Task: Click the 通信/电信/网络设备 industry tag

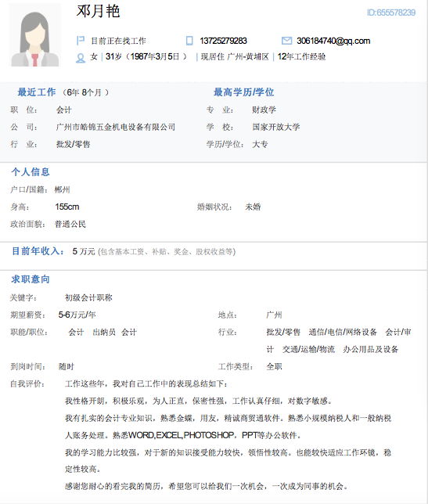Action: click(343, 332)
